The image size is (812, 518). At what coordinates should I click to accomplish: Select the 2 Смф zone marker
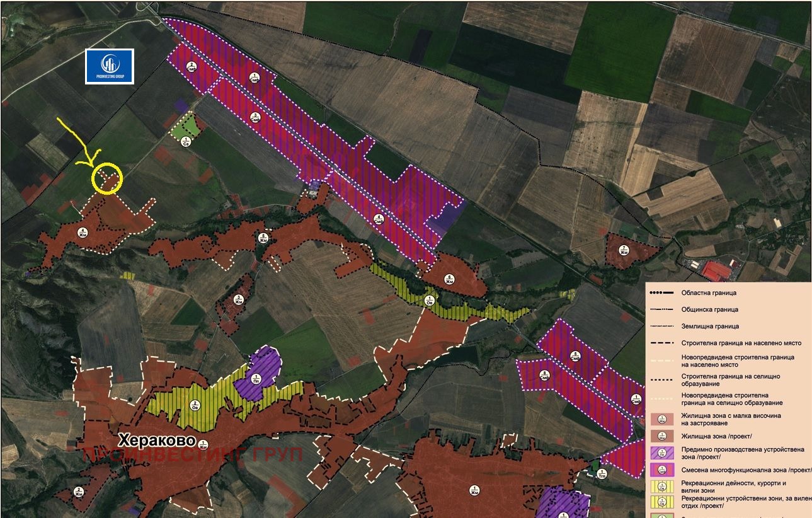pos(190,66)
